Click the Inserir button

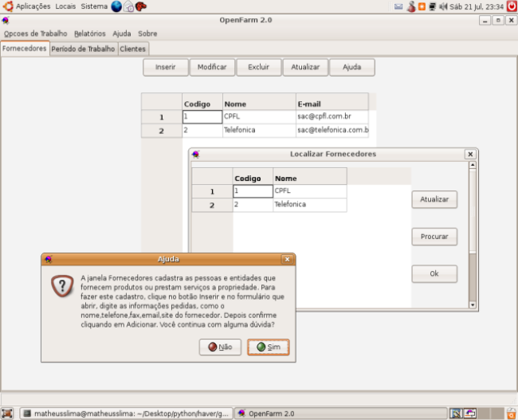166,67
